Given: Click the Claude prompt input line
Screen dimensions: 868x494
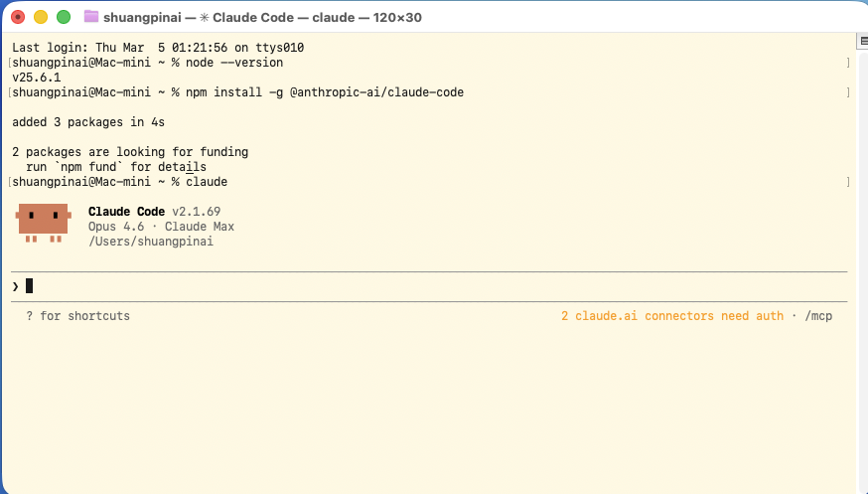Looking at the screenshot, I should [x=429, y=286].
